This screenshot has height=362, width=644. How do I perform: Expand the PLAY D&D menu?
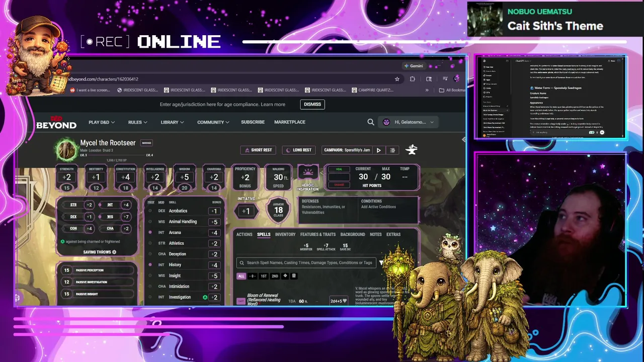coord(102,122)
